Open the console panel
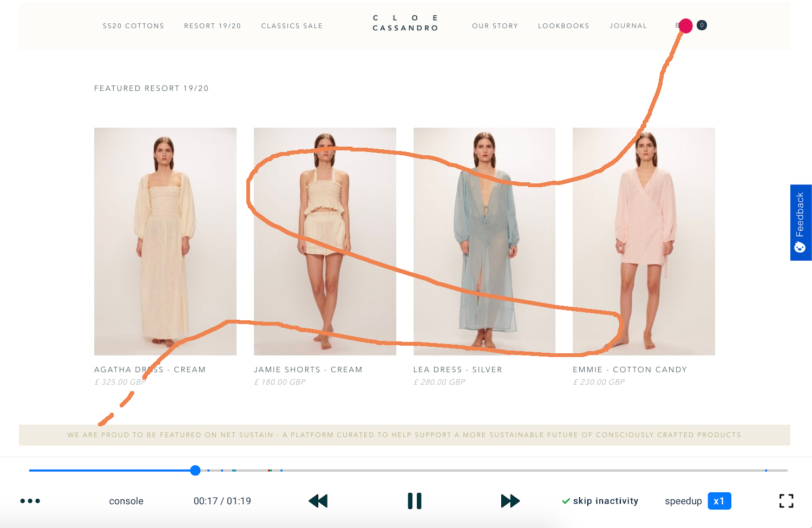The height and width of the screenshot is (528, 812). pos(126,501)
